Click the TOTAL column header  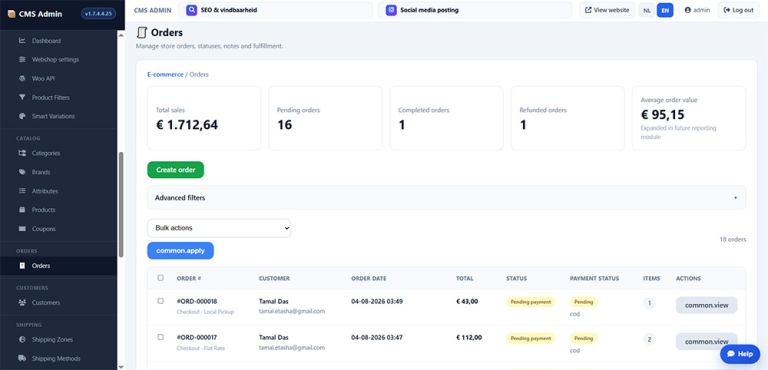click(465, 278)
